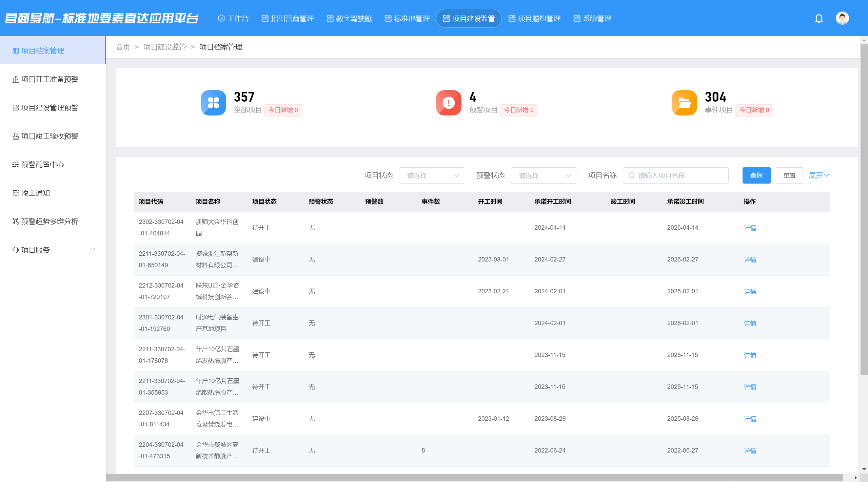
Task: Select 项目建设监管 top menu
Action: click(469, 18)
